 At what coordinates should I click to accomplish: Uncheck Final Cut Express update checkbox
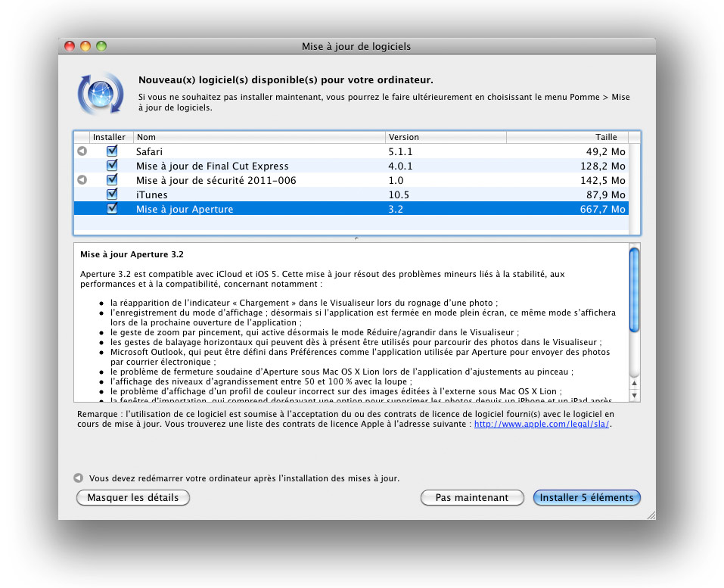[x=112, y=166]
